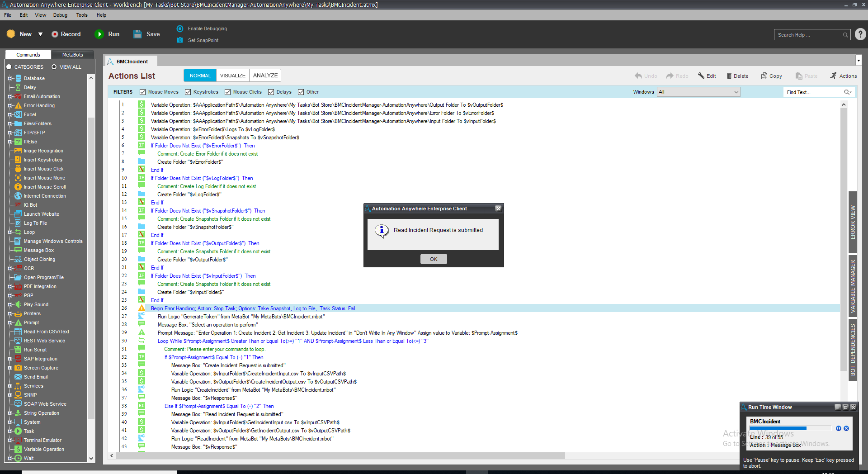Screen dimensions: 868x474
Task: Expand the Email Automation category node
Action: click(x=9, y=96)
